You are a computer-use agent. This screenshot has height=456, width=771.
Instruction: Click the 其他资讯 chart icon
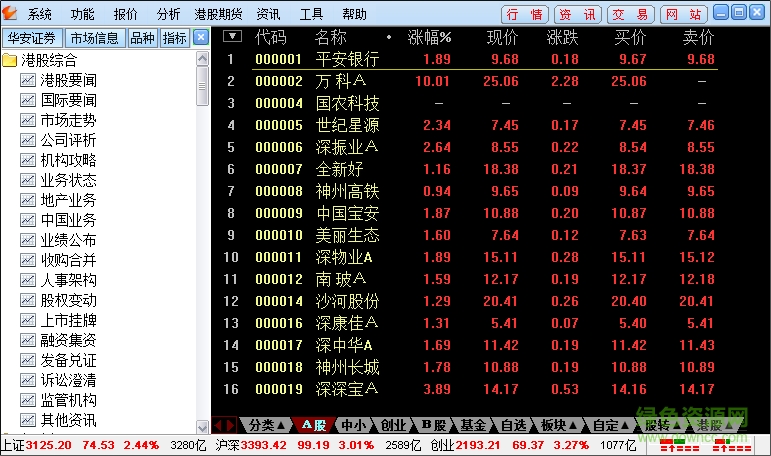(x=28, y=420)
